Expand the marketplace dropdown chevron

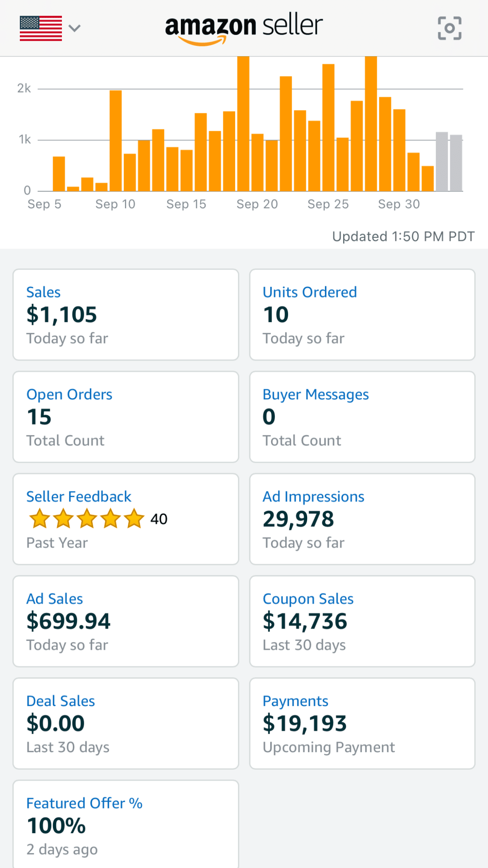pos(74,28)
